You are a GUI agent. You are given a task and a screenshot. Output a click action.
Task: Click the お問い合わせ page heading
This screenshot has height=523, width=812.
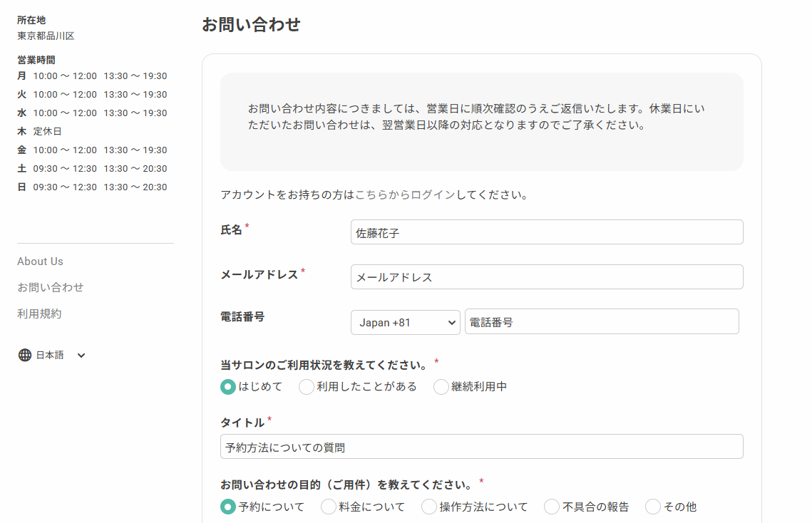251,25
